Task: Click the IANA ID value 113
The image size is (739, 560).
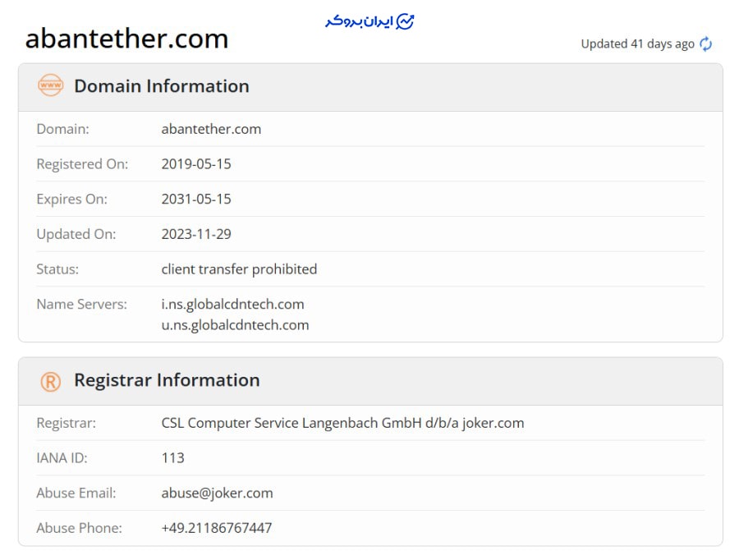Action: [172, 458]
